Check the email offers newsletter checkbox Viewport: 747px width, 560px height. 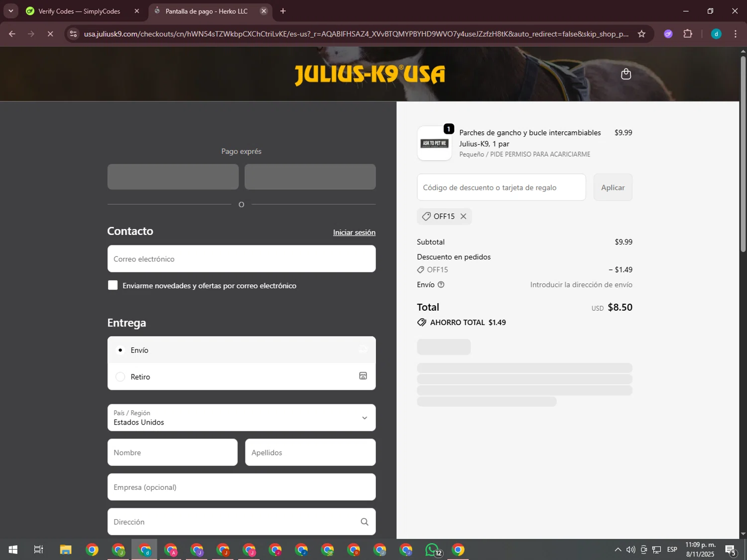pyautogui.click(x=113, y=285)
